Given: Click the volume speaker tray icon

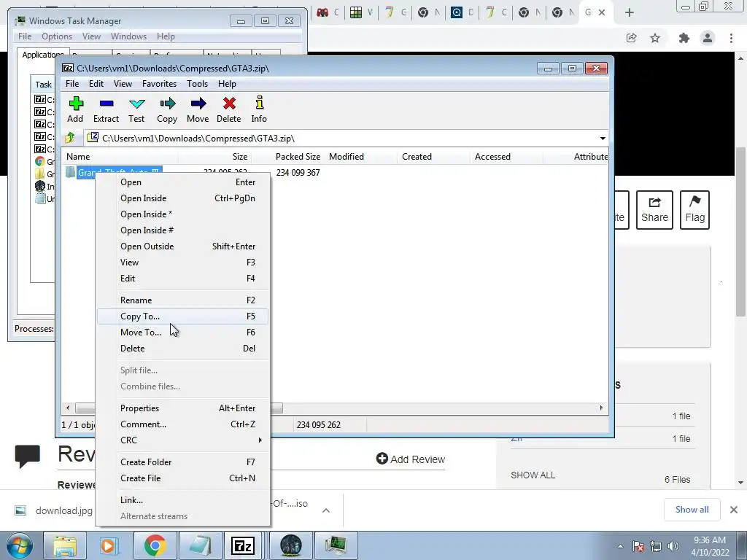Looking at the screenshot, I should point(673,546).
